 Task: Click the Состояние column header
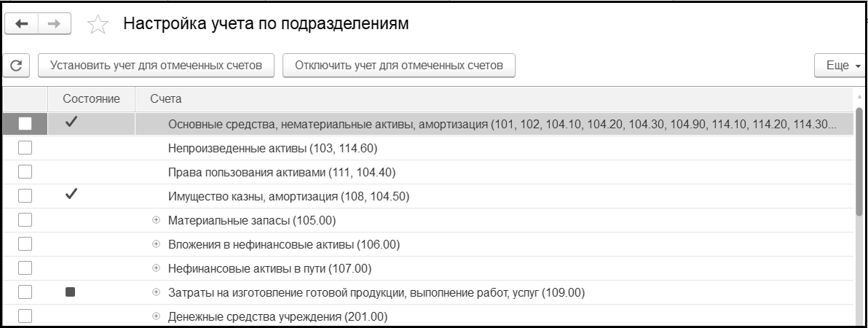pyautogui.click(x=91, y=98)
